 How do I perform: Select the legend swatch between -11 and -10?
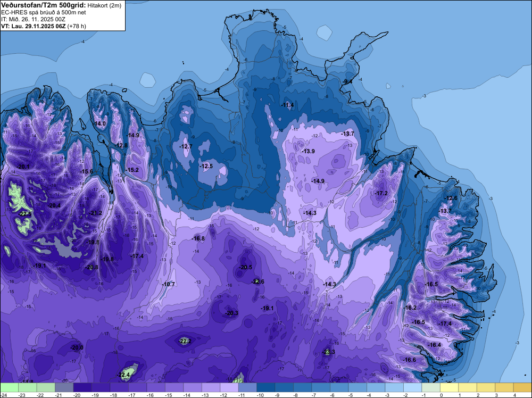[247, 387]
